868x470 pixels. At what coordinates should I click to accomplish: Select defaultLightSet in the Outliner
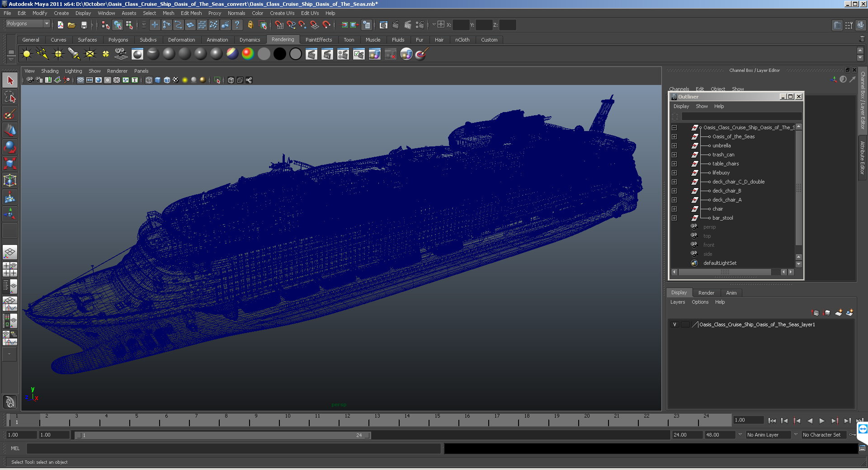[x=720, y=263]
